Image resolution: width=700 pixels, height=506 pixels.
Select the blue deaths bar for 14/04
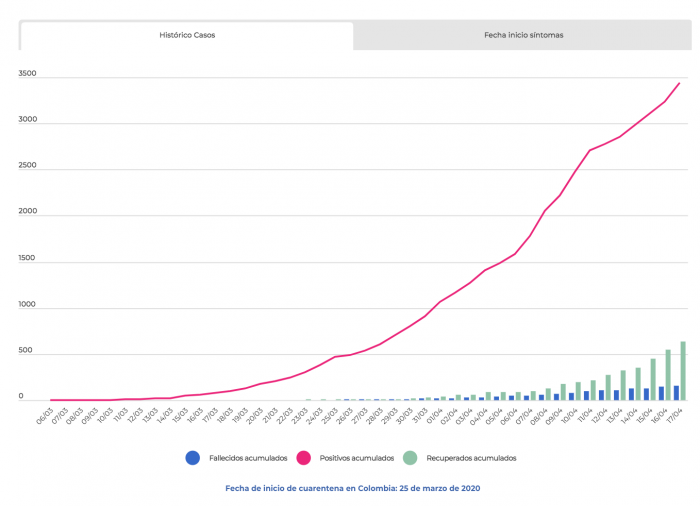coord(631,394)
